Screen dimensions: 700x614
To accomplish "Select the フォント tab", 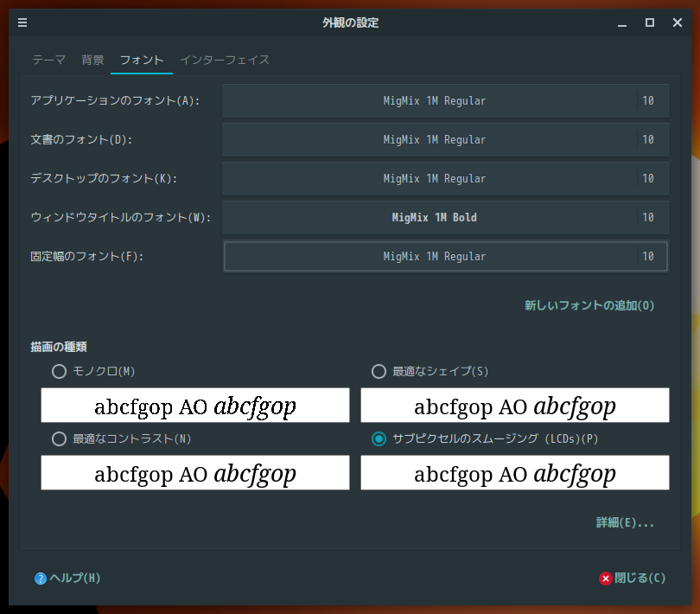I will point(142,60).
